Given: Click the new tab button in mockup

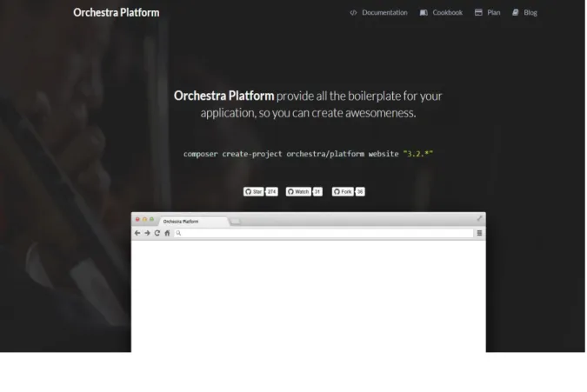Looking at the screenshot, I should tap(236, 222).
